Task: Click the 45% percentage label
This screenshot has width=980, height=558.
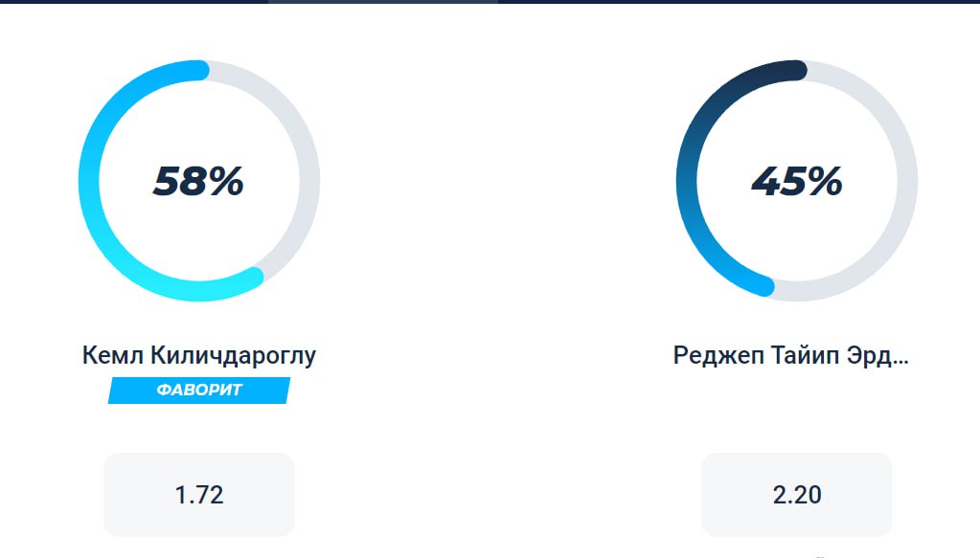Action: (x=796, y=181)
